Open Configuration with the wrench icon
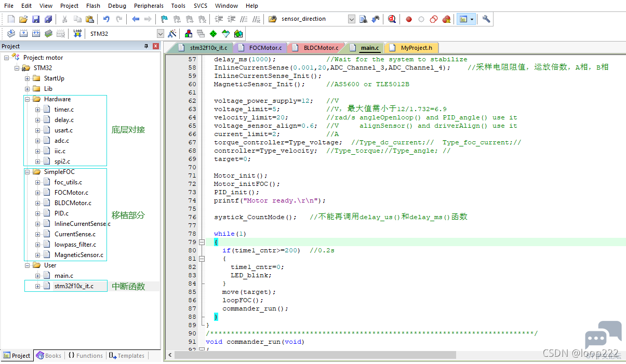Screen dimensions: 626x364 coord(486,19)
